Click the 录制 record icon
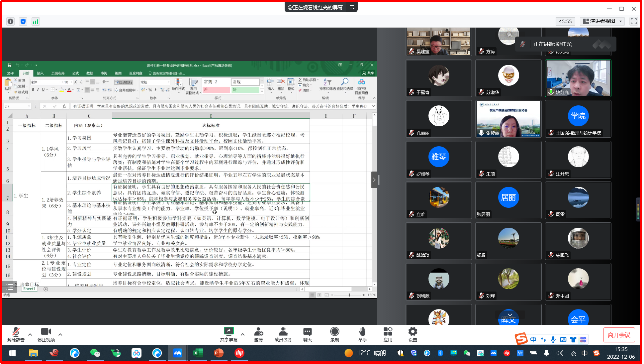This screenshot has height=364, width=644. coord(334,332)
